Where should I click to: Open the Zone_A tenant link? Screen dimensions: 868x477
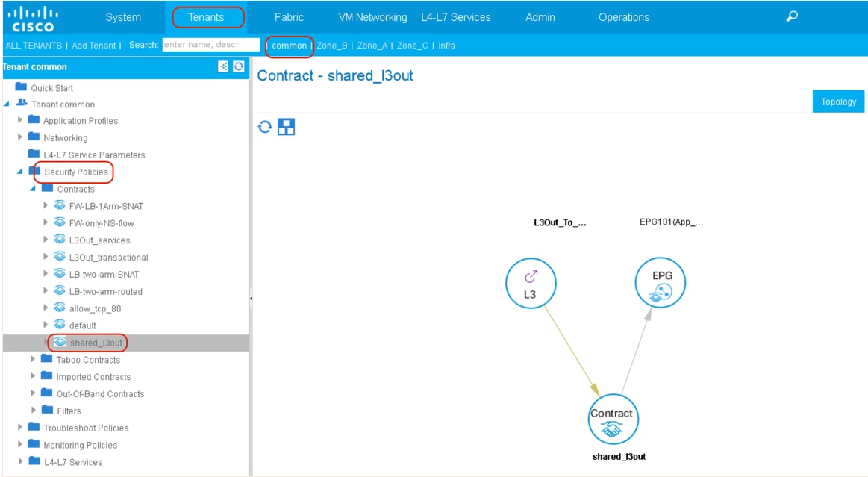(372, 46)
